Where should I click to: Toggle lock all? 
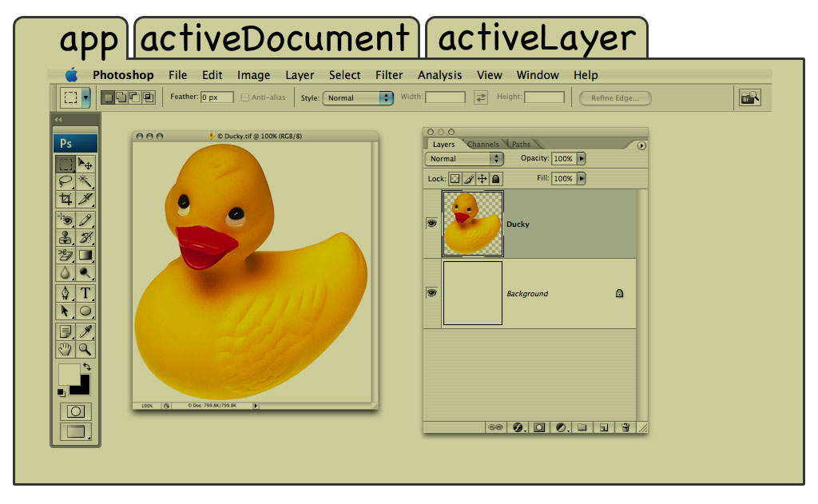point(495,179)
